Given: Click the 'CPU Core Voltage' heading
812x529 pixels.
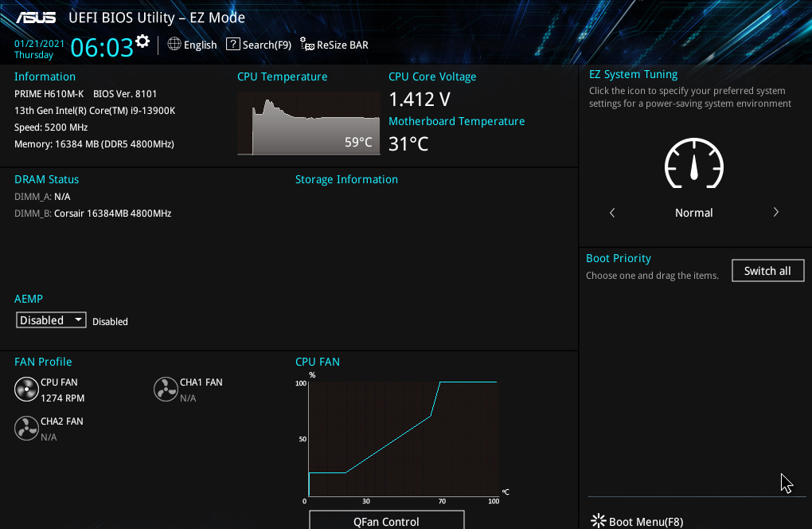Looking at the screenshot, I should click(432, 76).
